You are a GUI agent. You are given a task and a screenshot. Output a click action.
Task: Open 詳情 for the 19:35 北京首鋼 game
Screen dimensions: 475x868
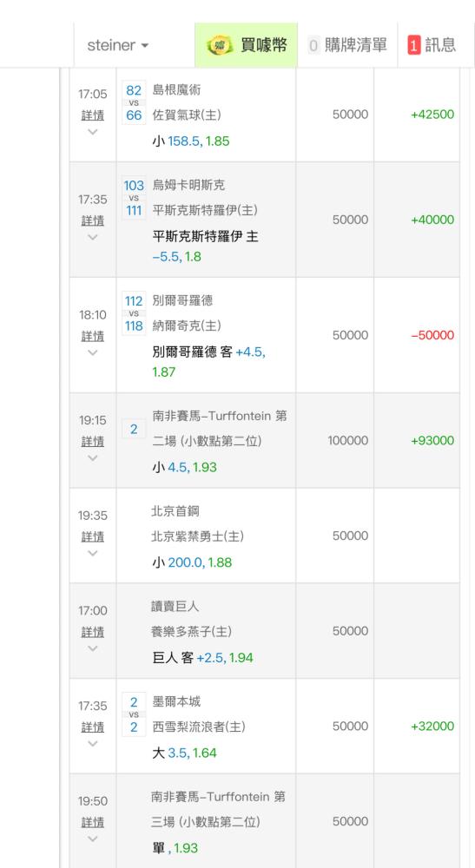pos(92,536)
